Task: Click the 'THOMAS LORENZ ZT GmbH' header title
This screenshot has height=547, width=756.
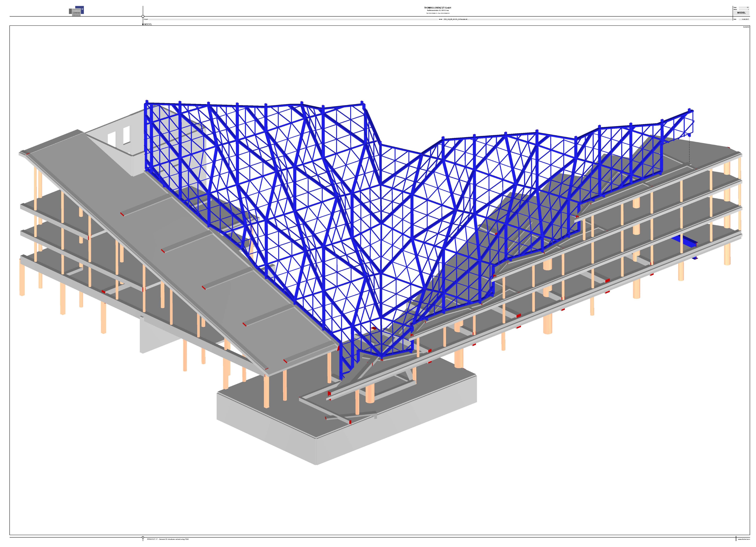Action: [x=437, y=8]
